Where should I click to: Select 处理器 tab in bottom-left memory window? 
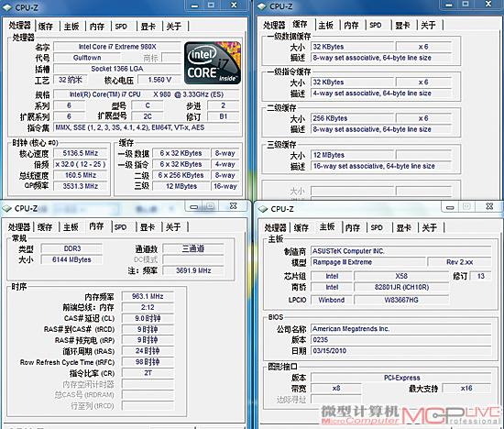(19, 227)
